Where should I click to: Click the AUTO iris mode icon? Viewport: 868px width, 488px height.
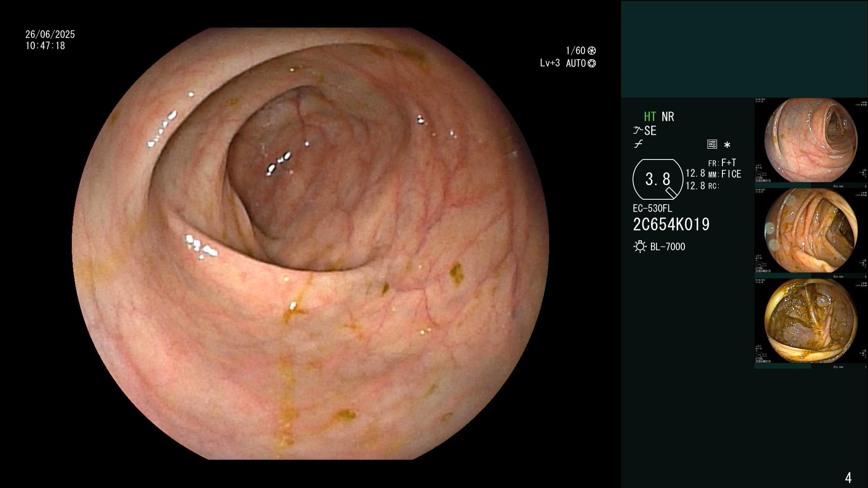592,63
